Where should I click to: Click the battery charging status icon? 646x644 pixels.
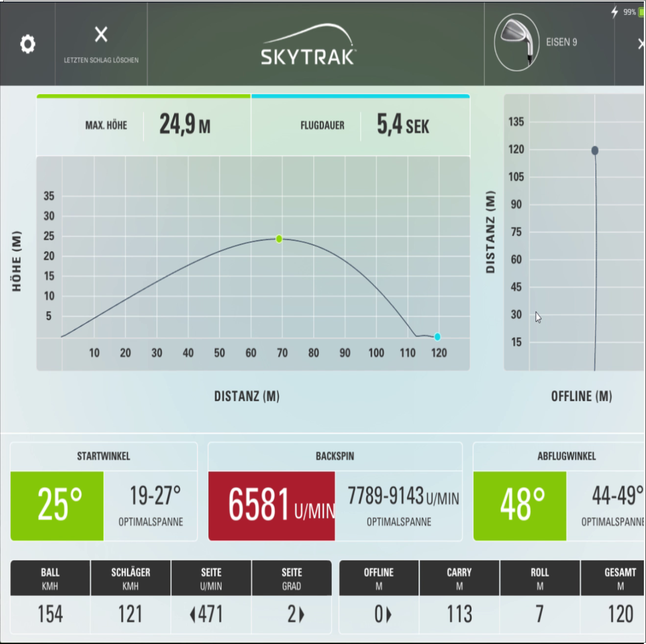pyautogui.click(x=615, y=12)
